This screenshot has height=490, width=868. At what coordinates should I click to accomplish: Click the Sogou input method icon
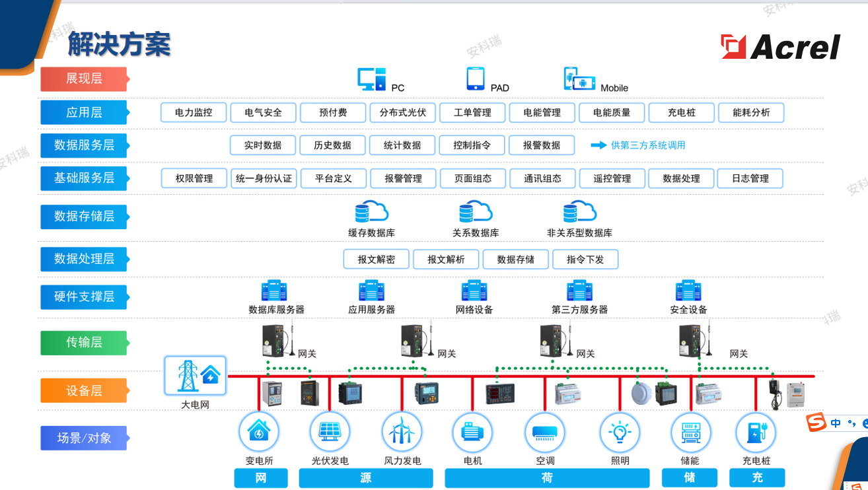[817, 423]
